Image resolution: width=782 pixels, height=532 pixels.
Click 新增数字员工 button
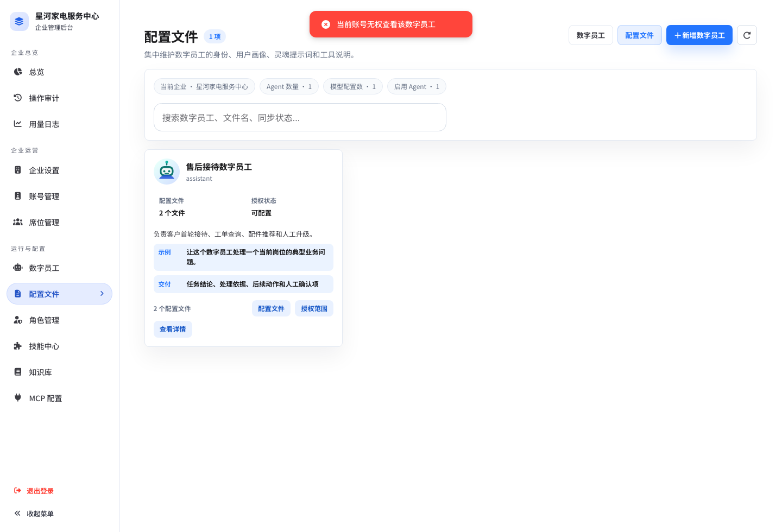[699, 35]
